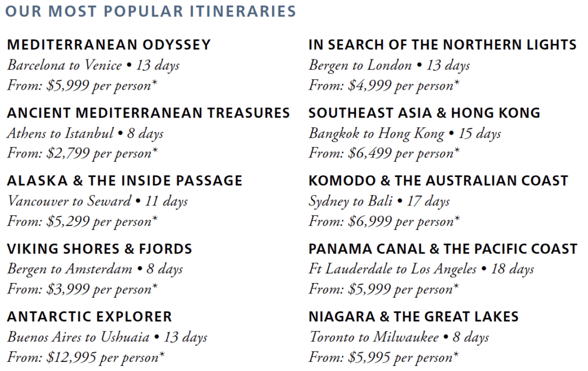Click the 'Our Most Popular Itineraries' heading
This screenshot has height=371, width=588.
pos(151,11)
